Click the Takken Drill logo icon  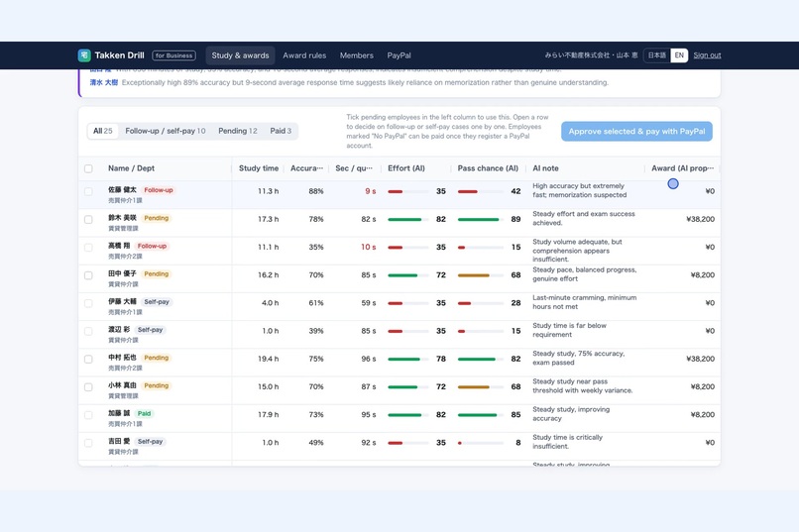(x=84, y=54)
